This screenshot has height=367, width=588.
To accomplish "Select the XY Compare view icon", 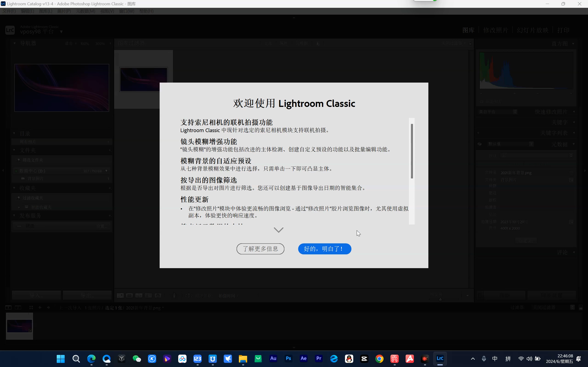I will pos(139,295).
